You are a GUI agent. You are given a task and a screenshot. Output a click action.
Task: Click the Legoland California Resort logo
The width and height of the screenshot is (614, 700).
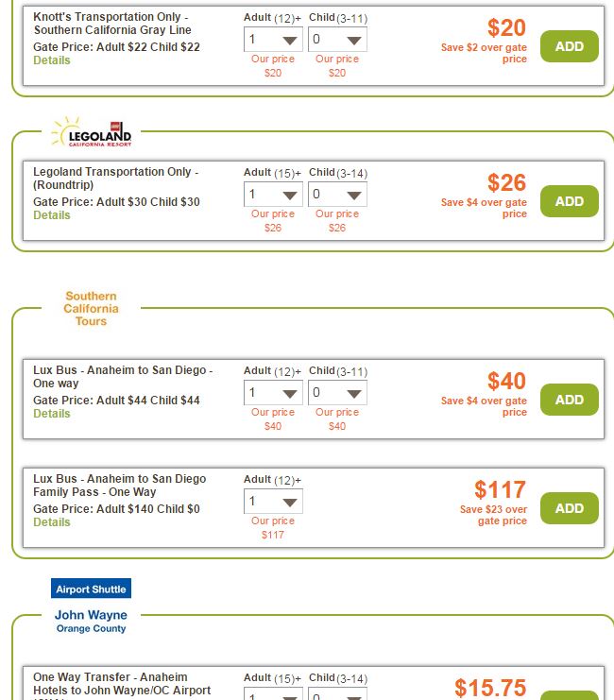click(x=92, y=133)
